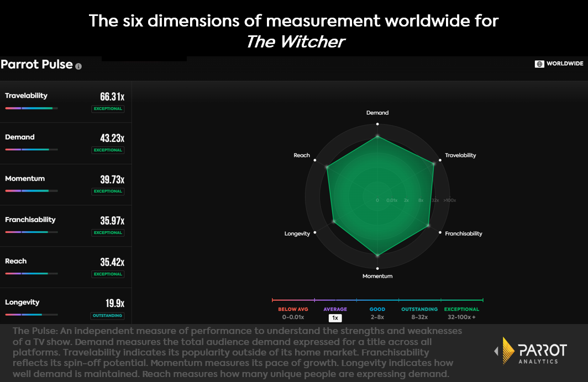This screenshot has width=588, height=382.
Task: Click the colored scale bar in legend
Action: point(377,300)
